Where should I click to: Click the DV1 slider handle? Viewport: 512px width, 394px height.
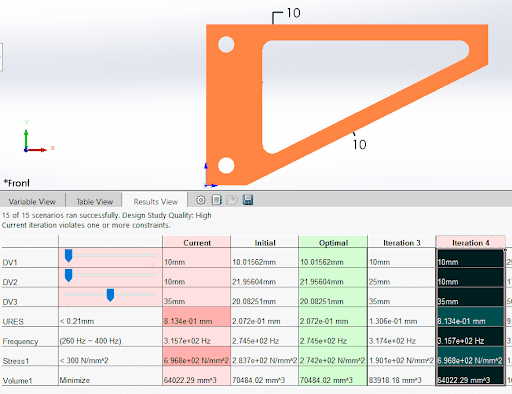(x=68, y=256)
